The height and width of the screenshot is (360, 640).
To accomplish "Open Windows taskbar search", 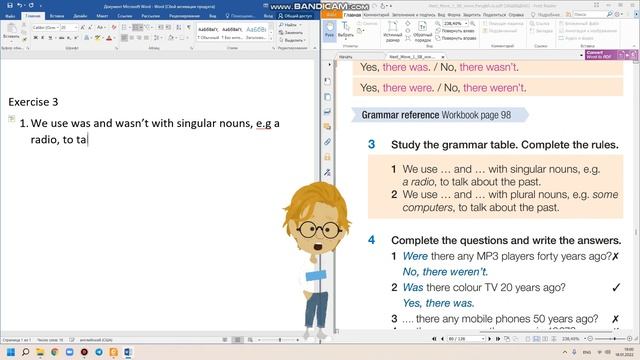I will click(x=25, y=352).
